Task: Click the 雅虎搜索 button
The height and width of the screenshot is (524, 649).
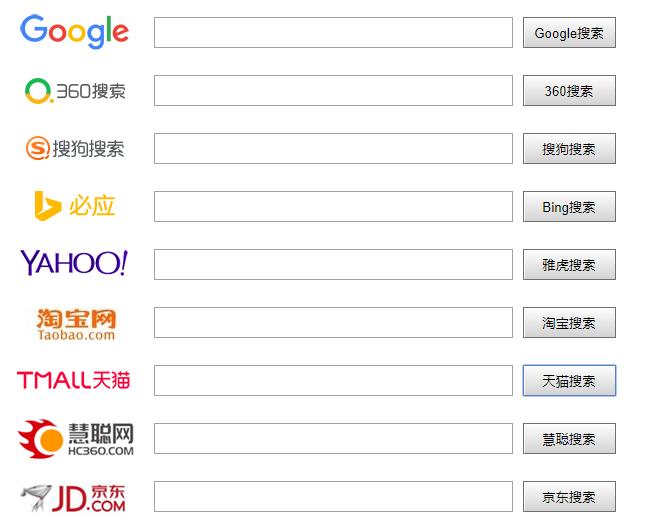Action: (569, 264)
